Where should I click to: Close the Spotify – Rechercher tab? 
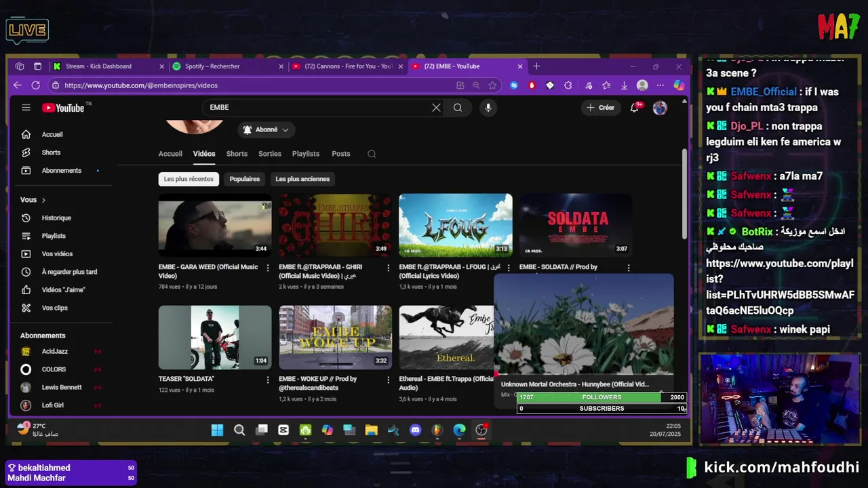click(x=281, y=66)
